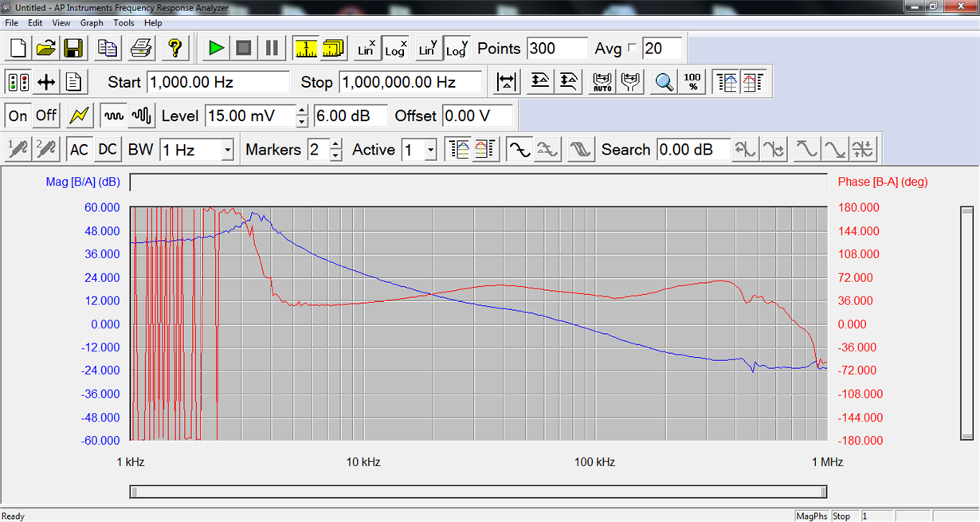Image resolution: width=980 pixels, height=522 pixels.
Task: Reset the zoom with the 100% icon
Action: coord(693,81)
